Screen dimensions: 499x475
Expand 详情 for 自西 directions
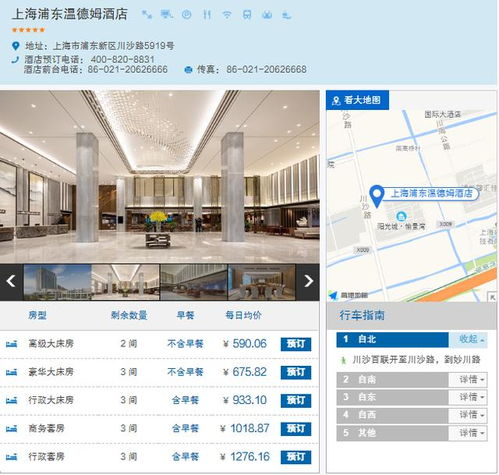pyautogui.click(x=468, y=415)
